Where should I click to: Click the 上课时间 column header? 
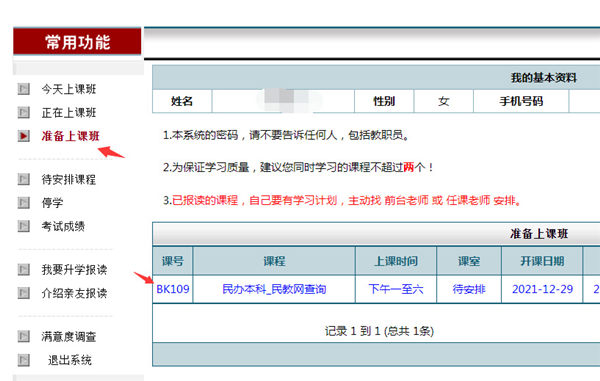point(396,261)
